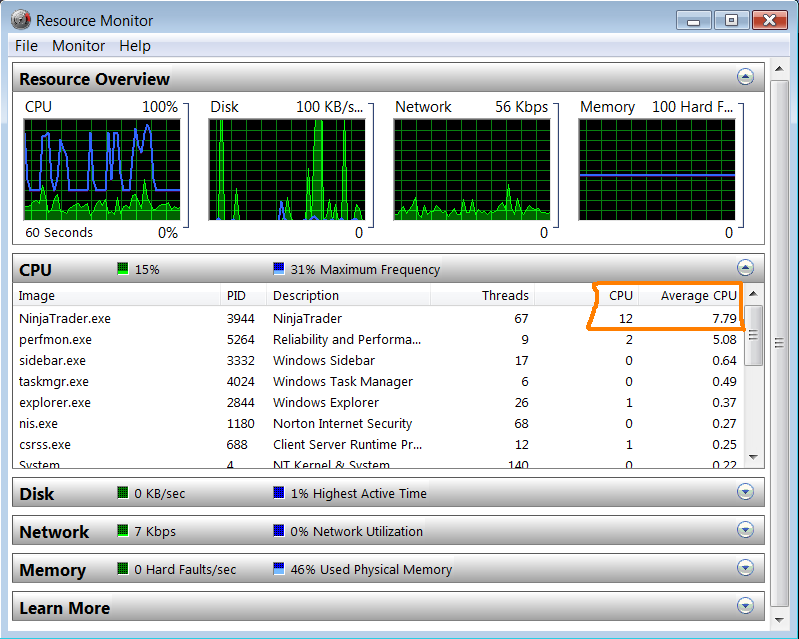Click the Windows Task Manager description
Image resolution: width=799 pixels, height=639 pixels.
(x=343, y=381)
